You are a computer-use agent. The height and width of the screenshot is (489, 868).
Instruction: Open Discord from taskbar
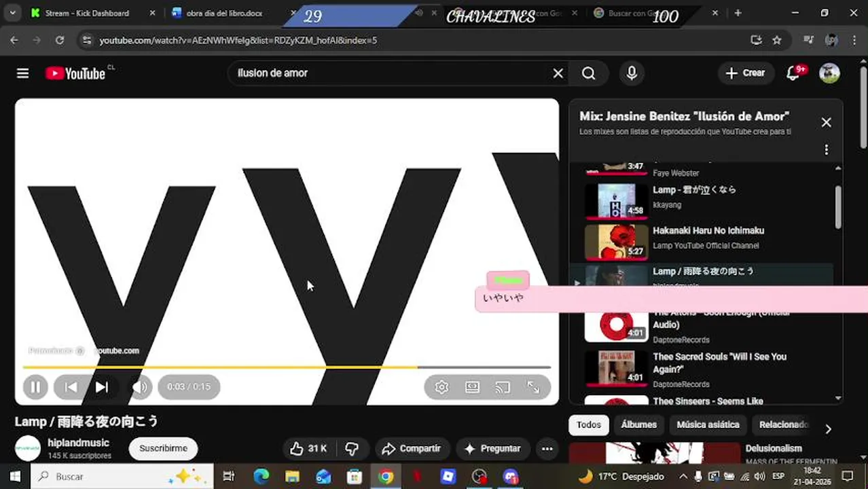click(x=511, y=476)
